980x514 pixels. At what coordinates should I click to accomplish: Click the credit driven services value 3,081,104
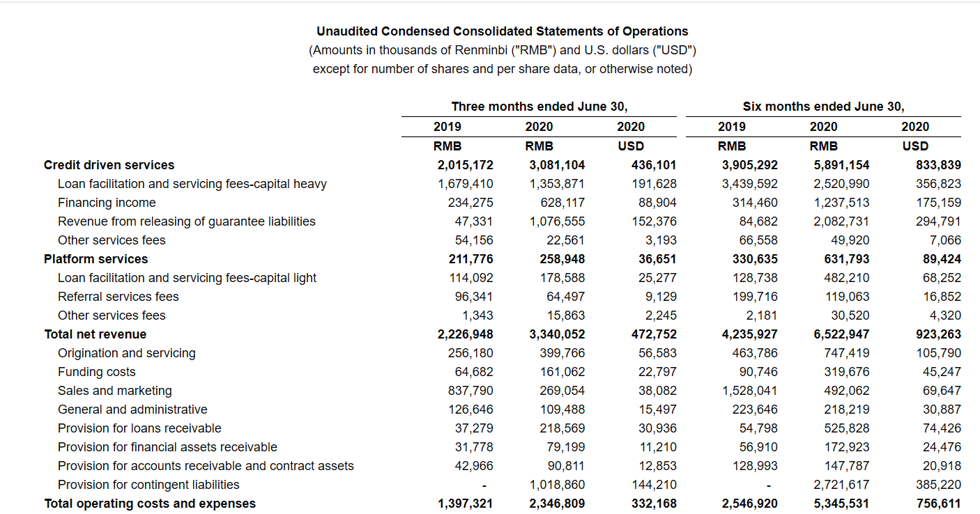tap(557, 165)
